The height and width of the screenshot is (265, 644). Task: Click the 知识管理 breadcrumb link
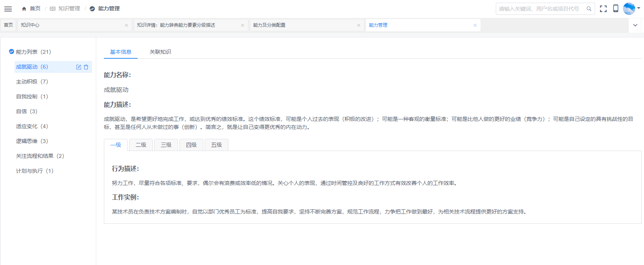click(x=69, y=8)
